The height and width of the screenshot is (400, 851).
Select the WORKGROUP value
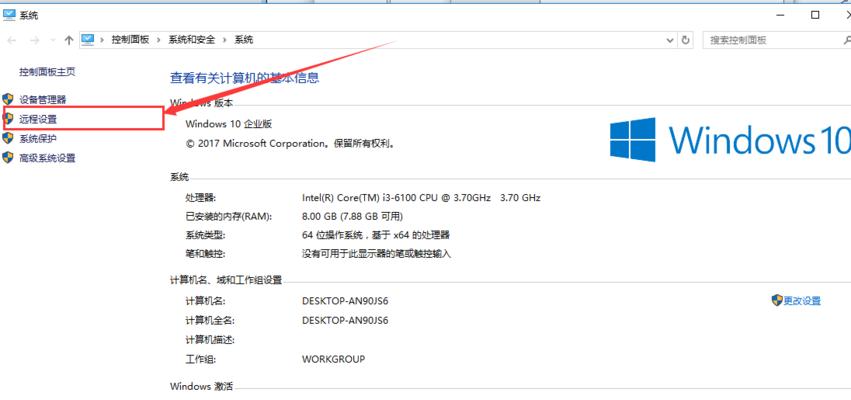(x=333, y=359)
